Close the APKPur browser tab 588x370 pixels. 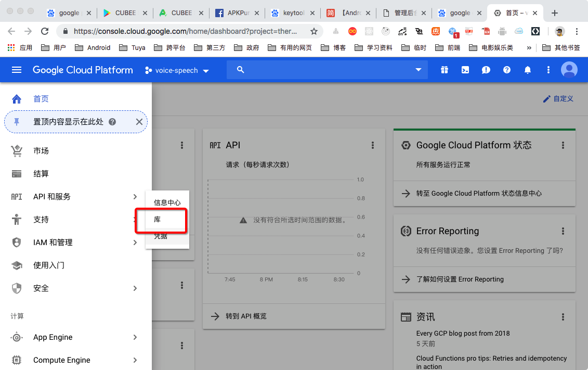click(x=257, y=13)
